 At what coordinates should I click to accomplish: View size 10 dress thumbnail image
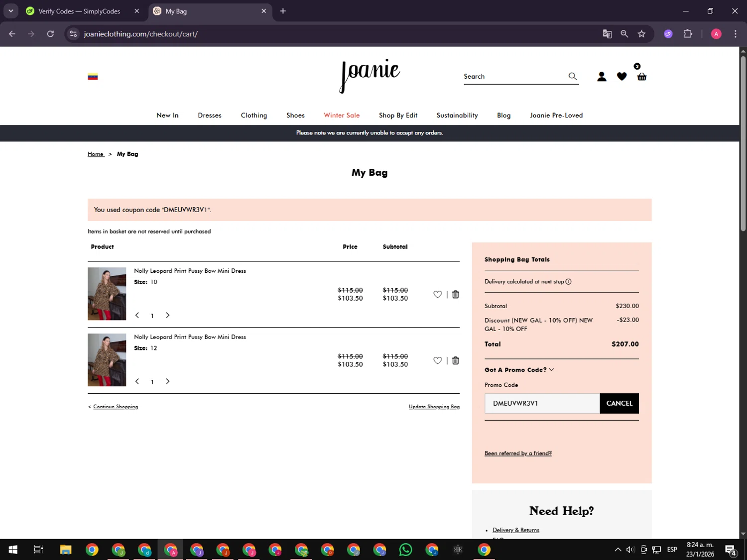pos(107,294)
